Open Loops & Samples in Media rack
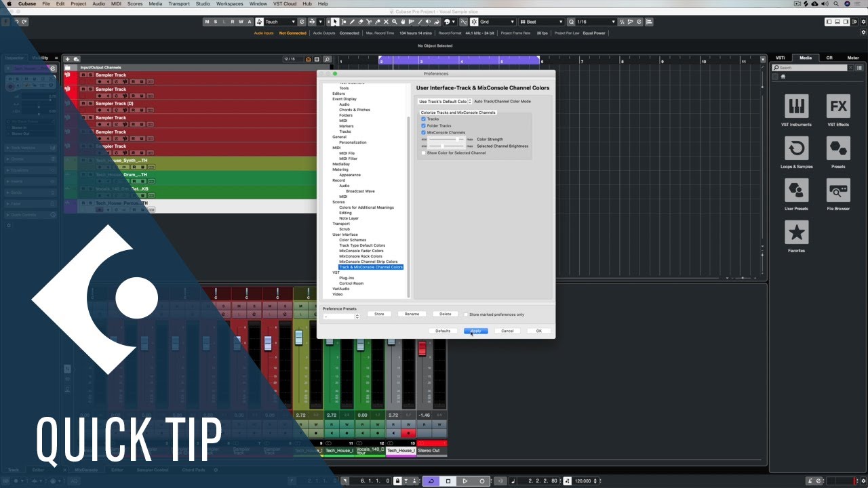The image size is (868, 488). (x=797, y=148)
